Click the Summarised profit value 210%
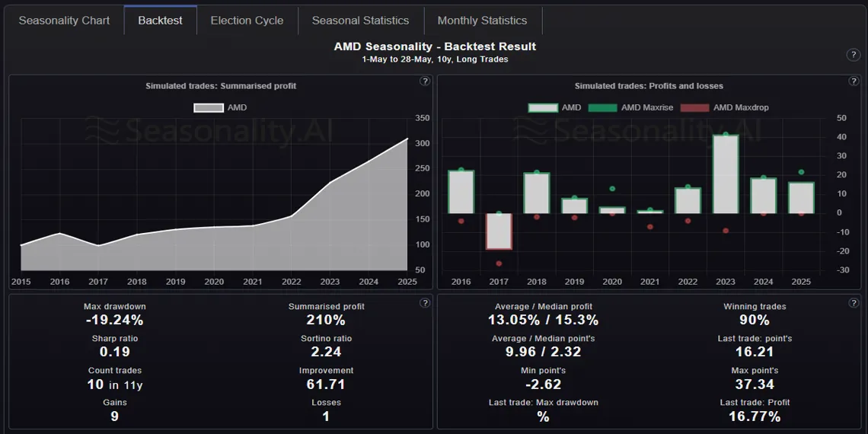The width and height of the screenshot is (868, 434). [326, 320]
